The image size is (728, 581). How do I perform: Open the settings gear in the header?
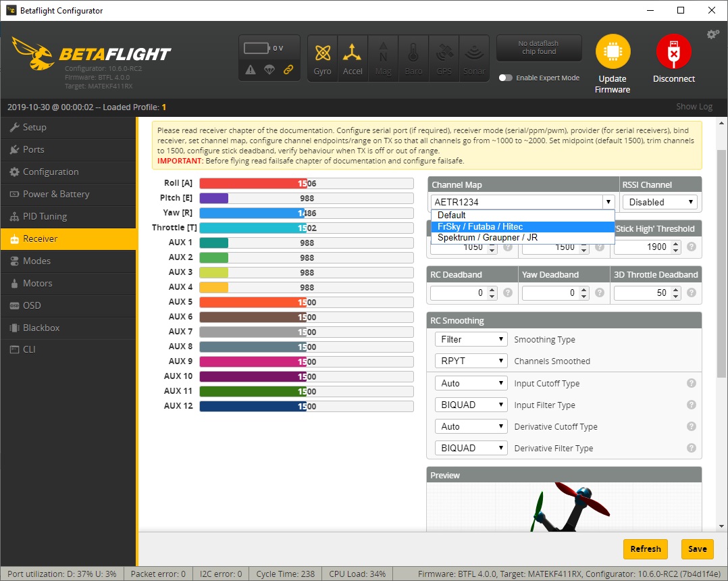(x=712, y=34)
